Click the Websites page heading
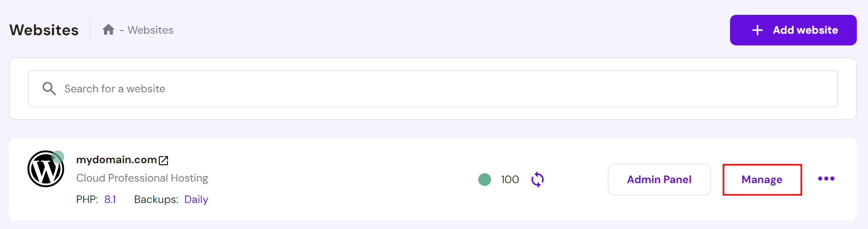 tap(44, 30)
